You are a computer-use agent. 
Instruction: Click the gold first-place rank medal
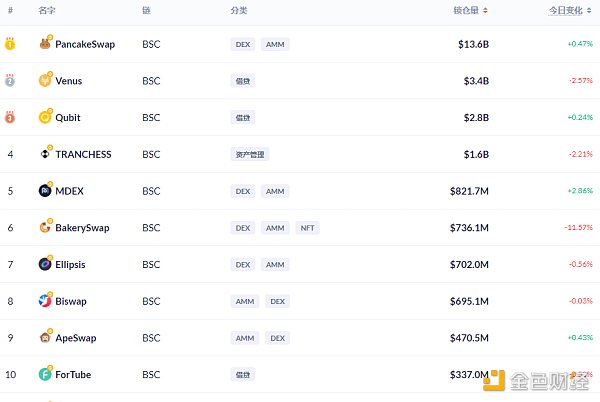pyautogui.click(x=10, y=44)
